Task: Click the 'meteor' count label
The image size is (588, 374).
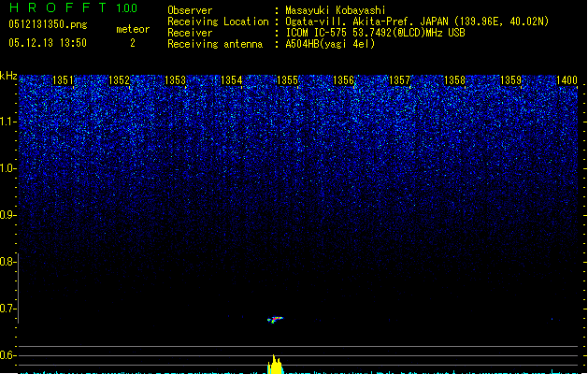Action: click(x=133, y=29)
